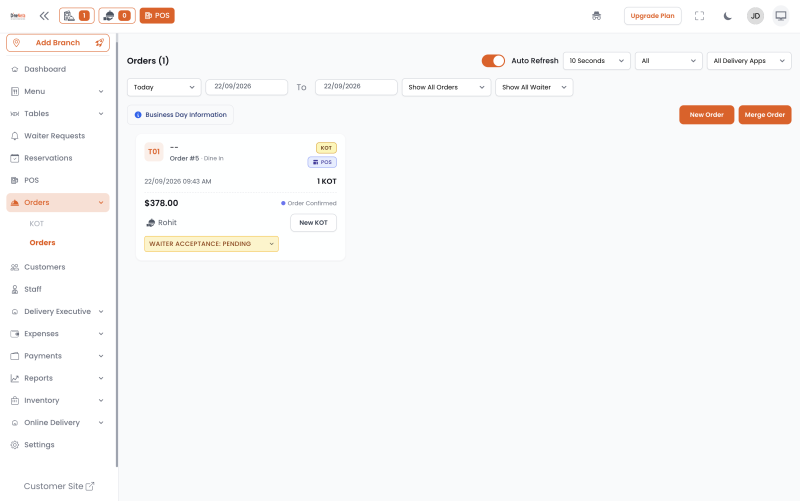Click the KOT tag on order card
The width and height of the screenshot is (800, 501).
pos(326,148)
